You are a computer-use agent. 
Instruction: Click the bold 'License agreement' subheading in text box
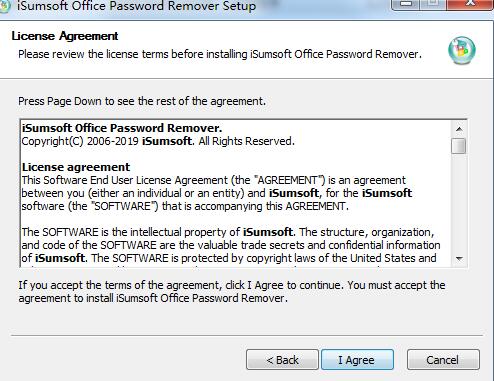coord(76,167)
